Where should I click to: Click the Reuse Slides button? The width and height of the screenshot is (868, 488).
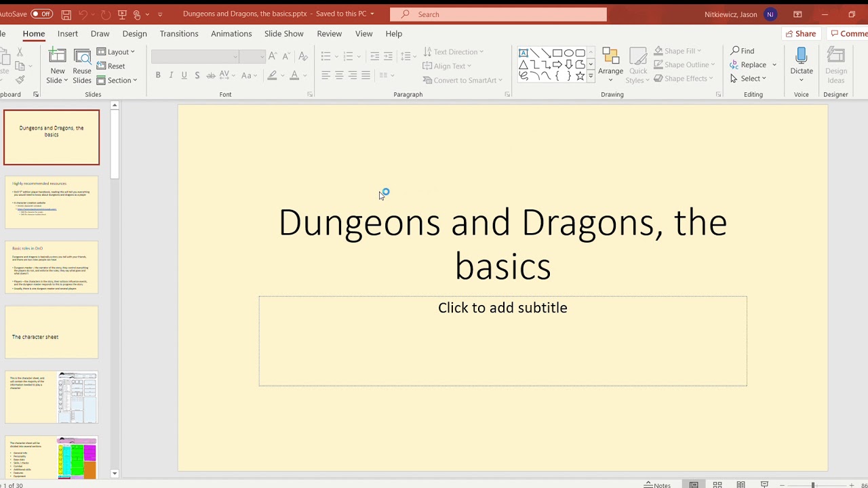[82, 66]
